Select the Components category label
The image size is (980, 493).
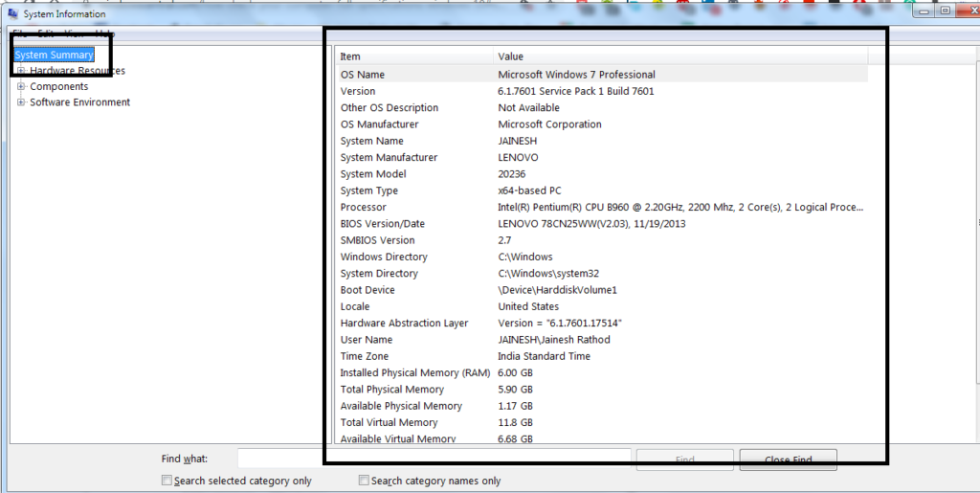[x=58, y=87]
